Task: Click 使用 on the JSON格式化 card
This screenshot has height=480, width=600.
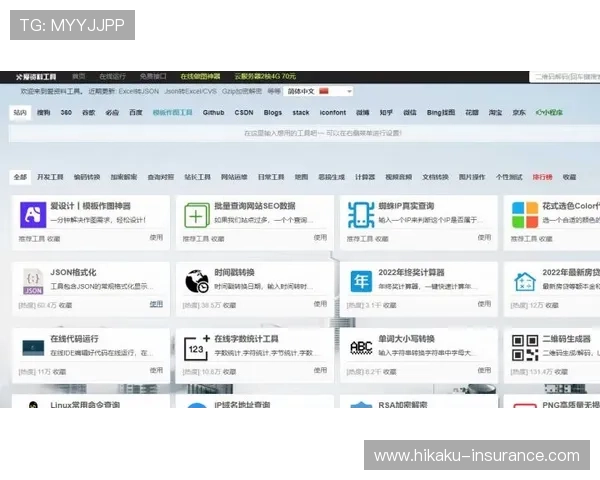Action: pyautogui.click(x=156, y=304)
